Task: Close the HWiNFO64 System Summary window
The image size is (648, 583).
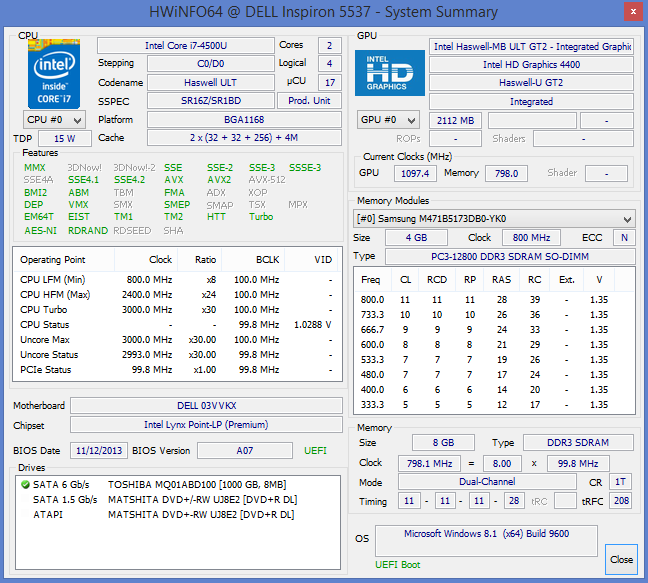Action: click(633, 12)
